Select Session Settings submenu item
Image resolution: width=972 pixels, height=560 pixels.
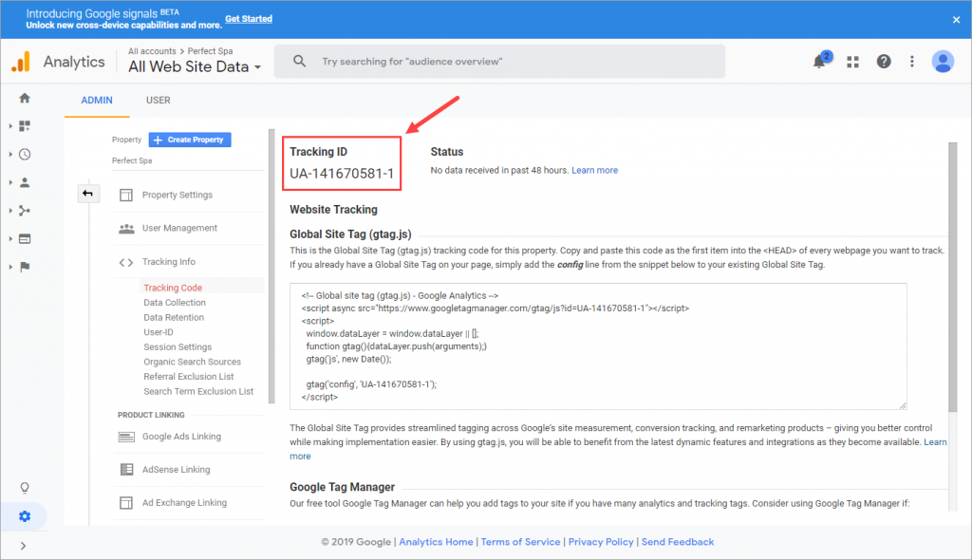(178, 347)
